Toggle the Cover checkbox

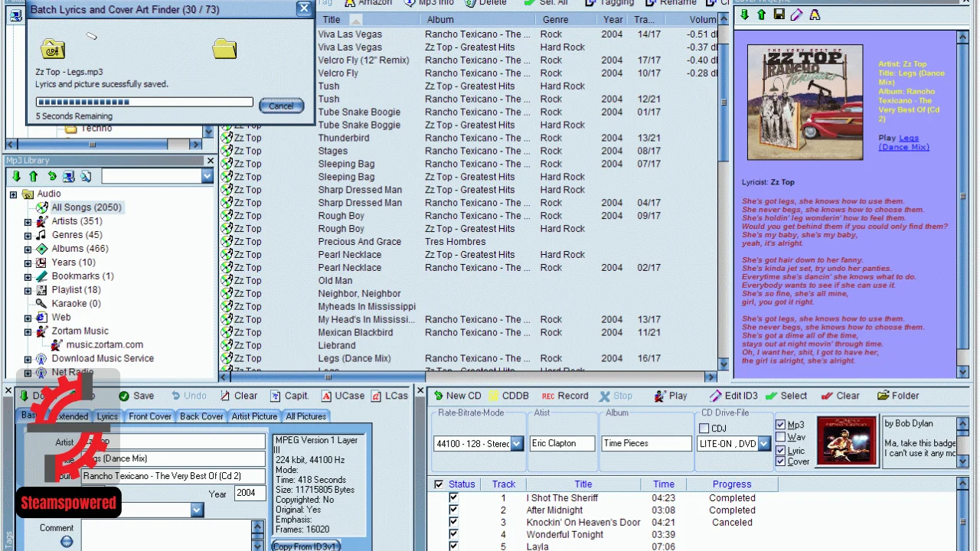(780, 461)
